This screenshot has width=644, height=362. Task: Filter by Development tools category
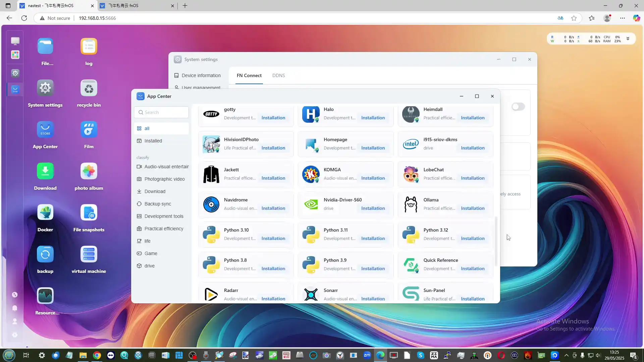coord(161,216)
